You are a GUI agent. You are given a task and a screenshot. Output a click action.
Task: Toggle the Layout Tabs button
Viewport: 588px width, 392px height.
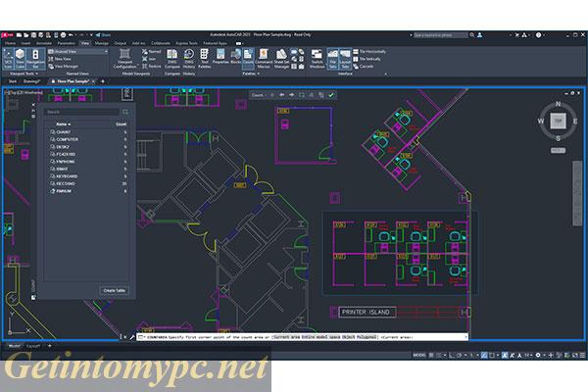point(345,59)
